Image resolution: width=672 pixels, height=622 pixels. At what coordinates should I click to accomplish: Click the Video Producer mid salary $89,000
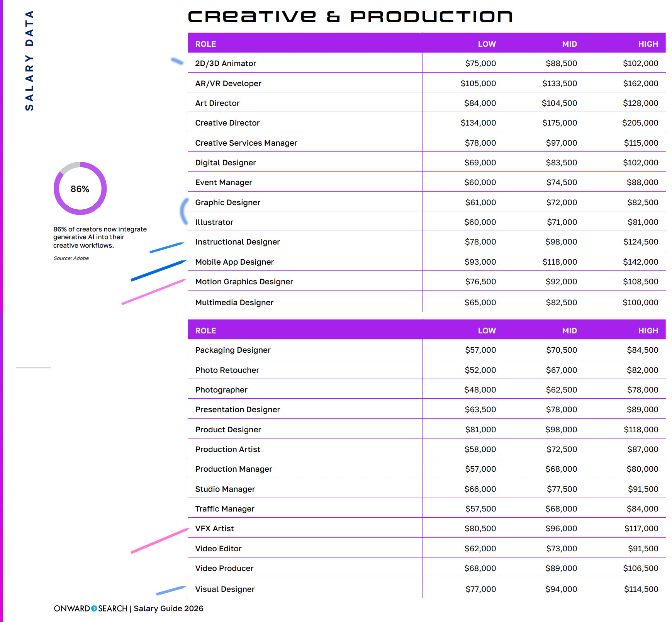561,568
